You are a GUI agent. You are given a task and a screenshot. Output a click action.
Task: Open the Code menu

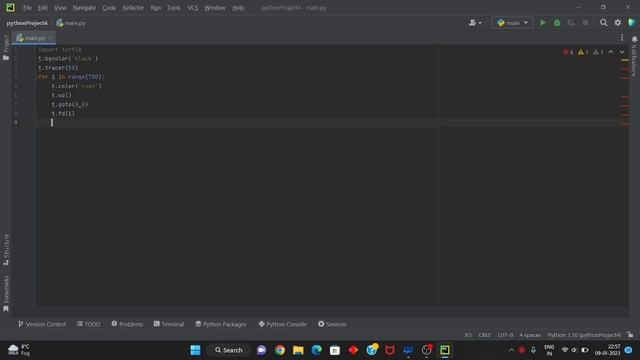[109, 8]
